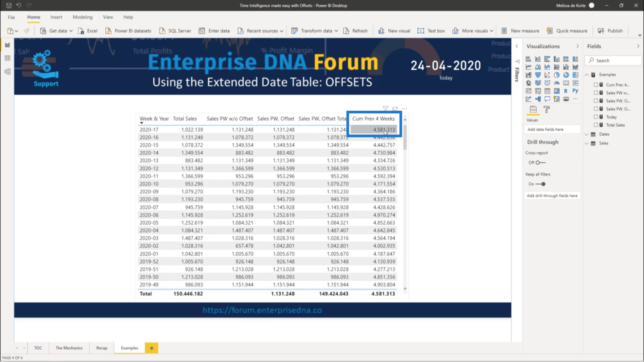Pick the Funnel chart visual
644x362 pixels.
point(538,75)
